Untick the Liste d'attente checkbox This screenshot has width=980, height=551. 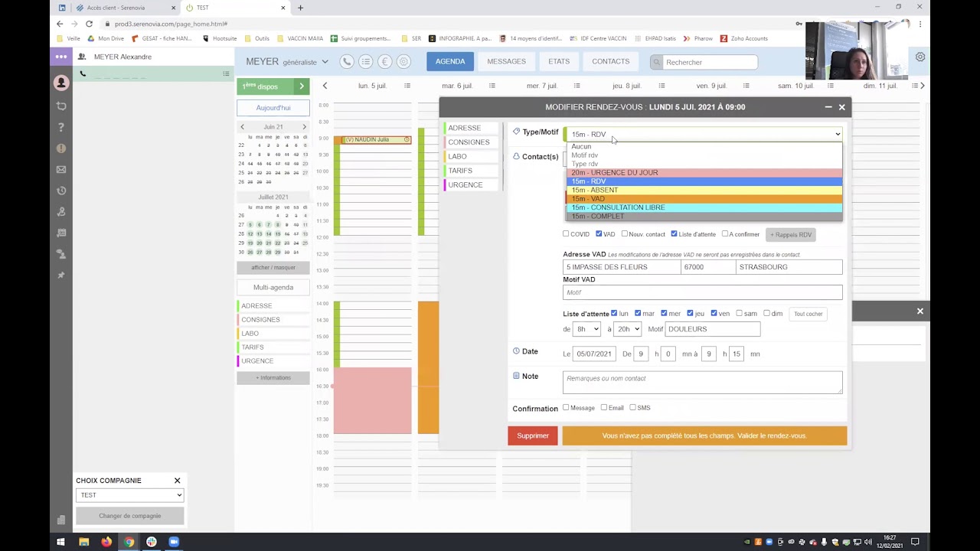[674, 234]
